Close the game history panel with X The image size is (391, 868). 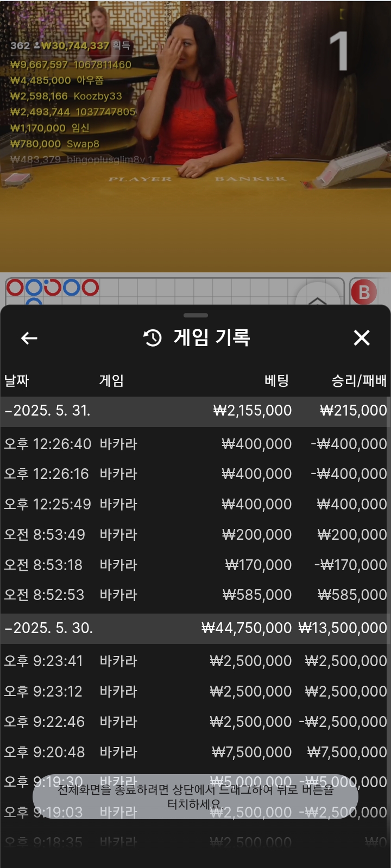pos(362,338)
